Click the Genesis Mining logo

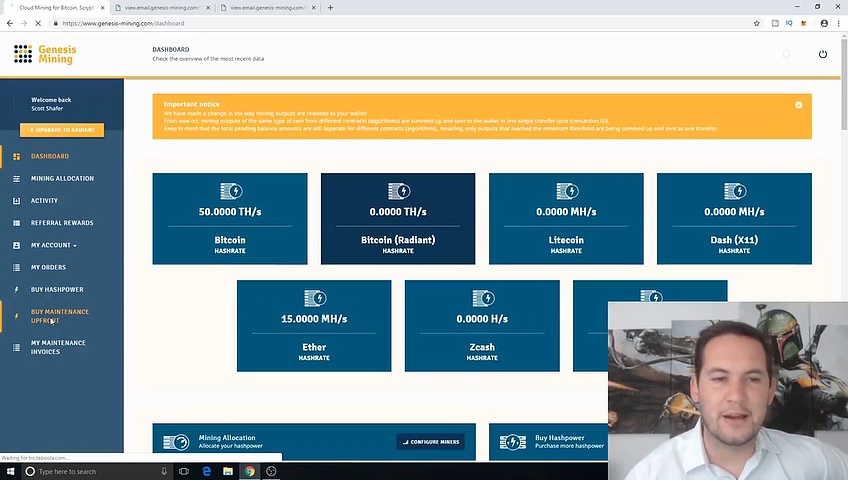[45, 54]
